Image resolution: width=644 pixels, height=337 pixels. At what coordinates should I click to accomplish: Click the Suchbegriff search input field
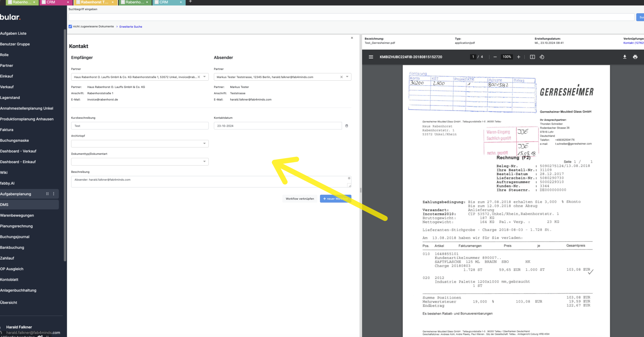tap(351, 17)
